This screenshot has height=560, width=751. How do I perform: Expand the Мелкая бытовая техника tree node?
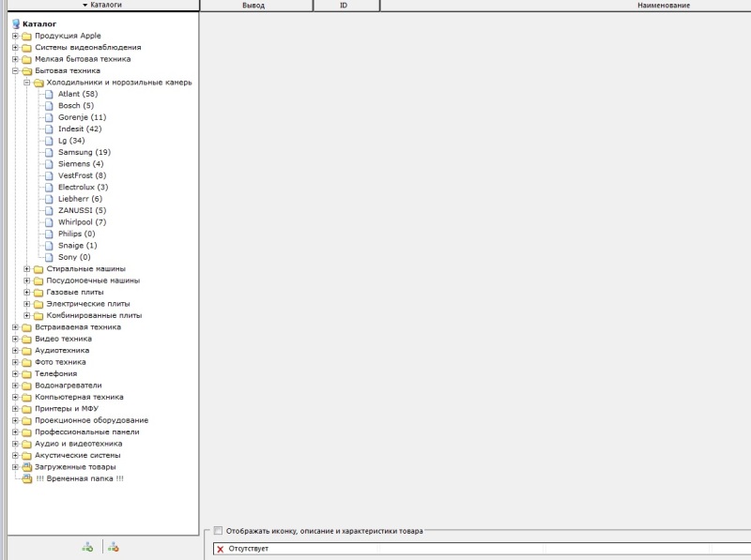(x=15, y=59)
